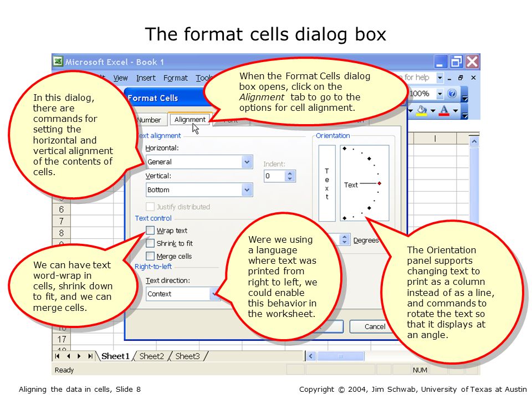Select column header I
Image resolution: width=532 pixels, height=399 pixels.
click(x=435, y=139)
